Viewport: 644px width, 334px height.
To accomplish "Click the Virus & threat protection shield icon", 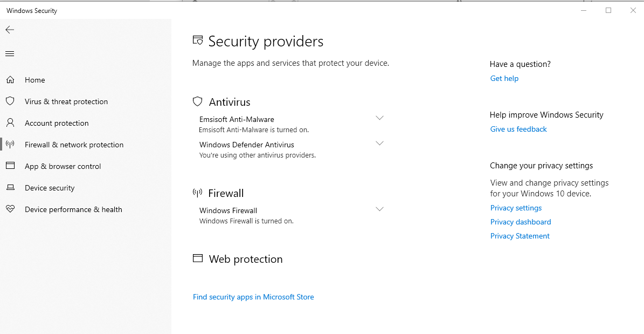I will (x=10, y=101).
